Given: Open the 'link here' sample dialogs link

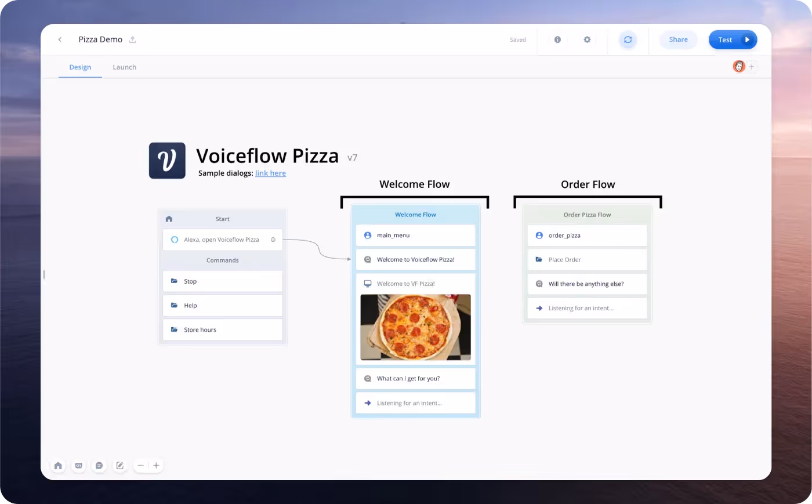Looking at the screenshot, I should (270, 173).
